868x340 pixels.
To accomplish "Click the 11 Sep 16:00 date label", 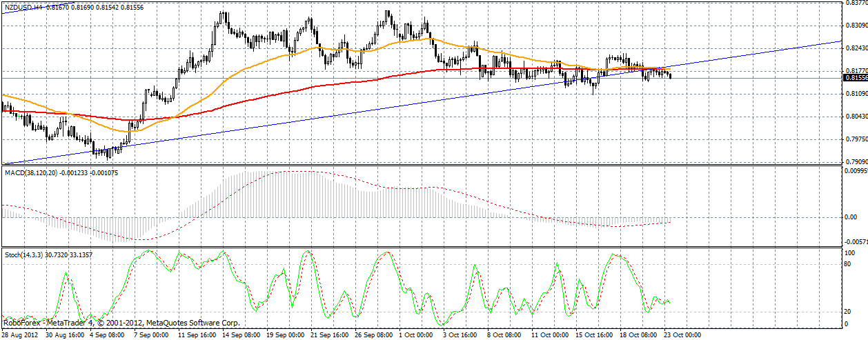I will 197,334.
